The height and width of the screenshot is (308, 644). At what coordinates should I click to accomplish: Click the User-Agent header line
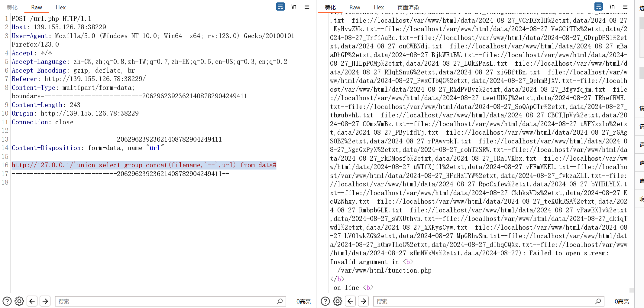(153, 40)
